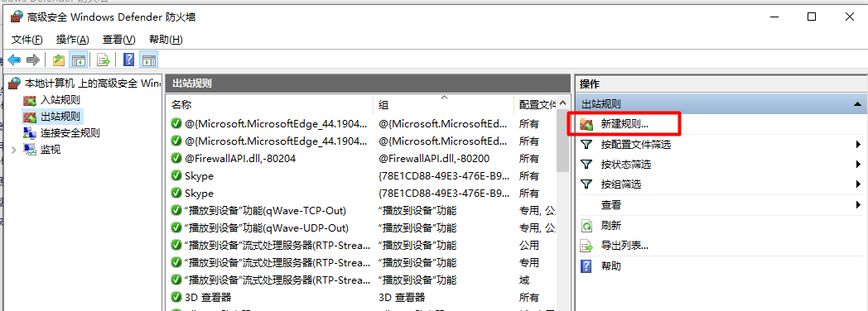Expand the 监视 tree node

click(x=14, y=150)
